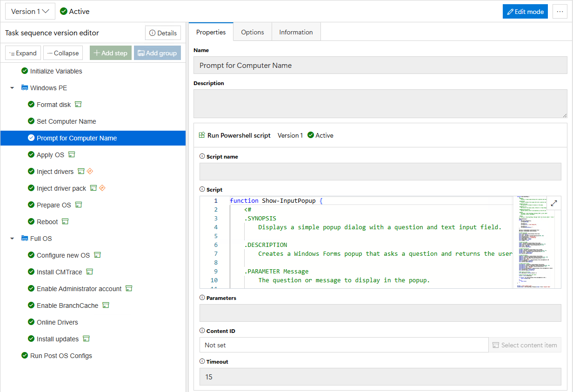The image size is (573, 392).
Task: Click the Timeout field showing 15
Action: 380,377
